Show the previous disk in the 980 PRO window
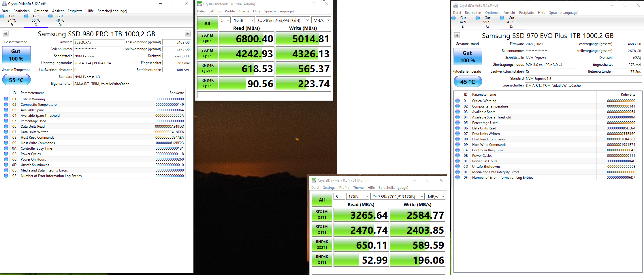 5,33
